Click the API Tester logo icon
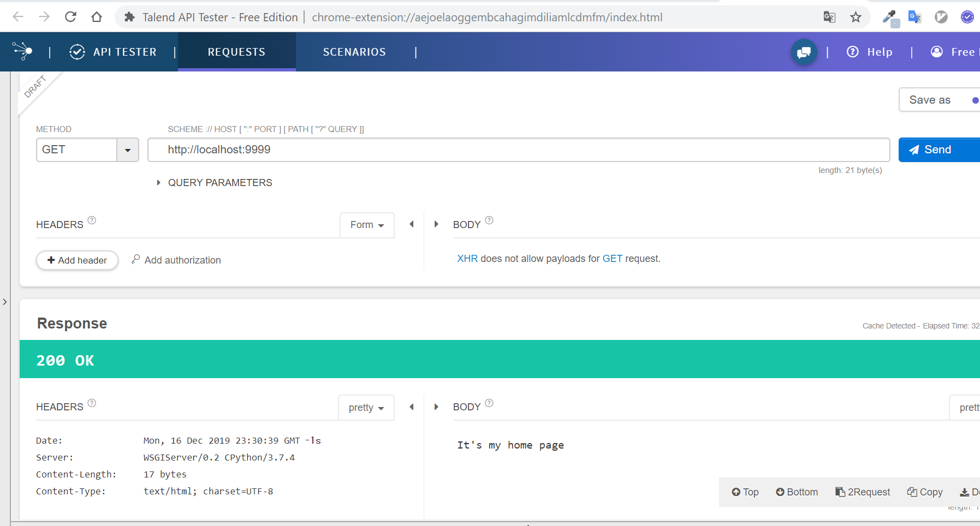 (77, 52)
